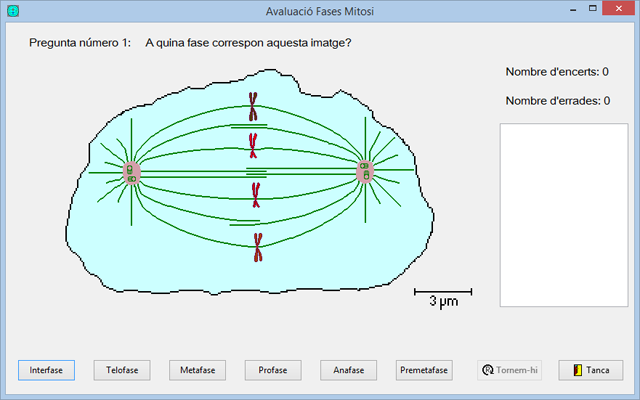Pick the Profase answer button
The height and width of the screenshot is (400, 640).
tap(273, 370)
